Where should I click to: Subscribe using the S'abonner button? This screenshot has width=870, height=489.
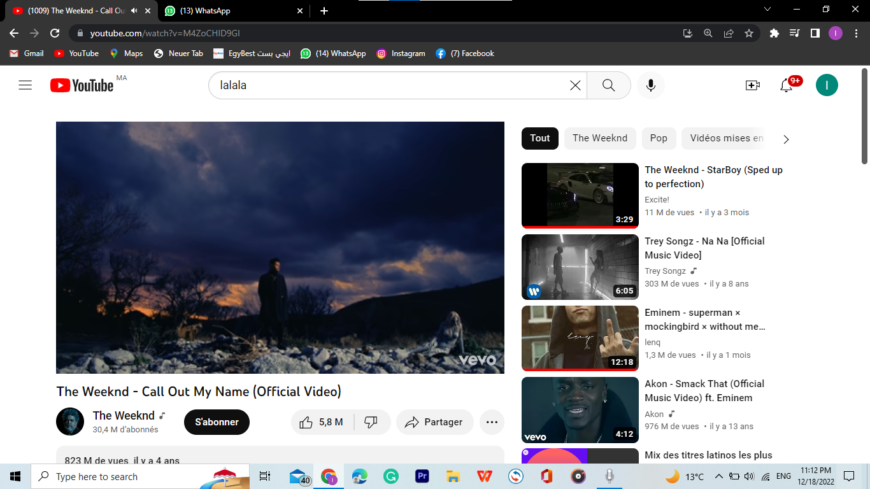pyautogui.click(x=216, y=422)
